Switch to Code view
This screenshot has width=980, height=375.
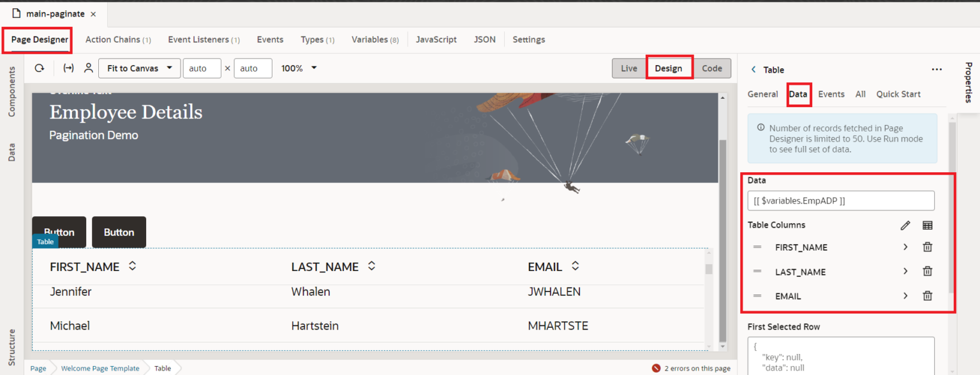(x=713, y=68)
